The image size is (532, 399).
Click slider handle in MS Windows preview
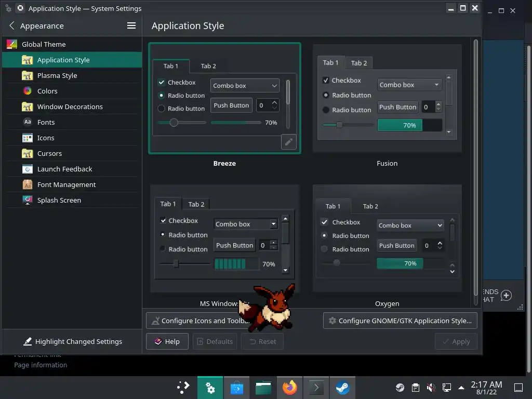pos(176,263)
